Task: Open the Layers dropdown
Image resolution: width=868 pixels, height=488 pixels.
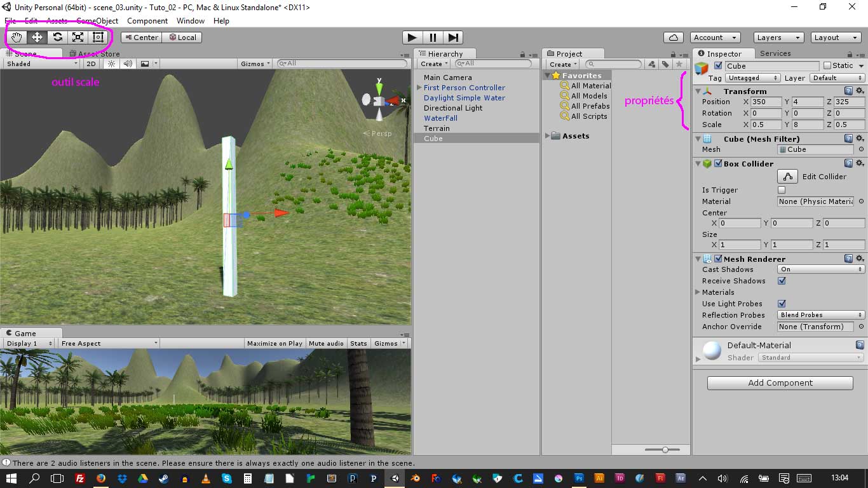Action: 778,37
